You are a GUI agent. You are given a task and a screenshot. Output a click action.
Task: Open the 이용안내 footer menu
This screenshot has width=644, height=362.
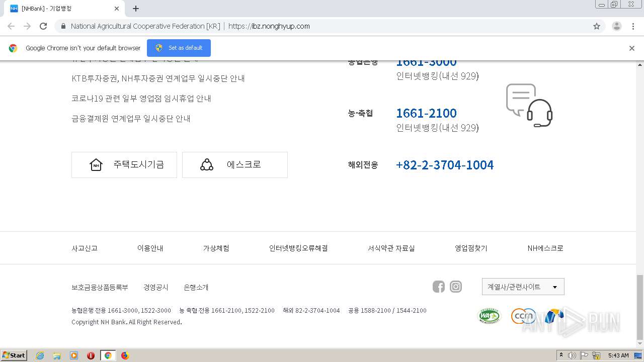click(150, 248)
